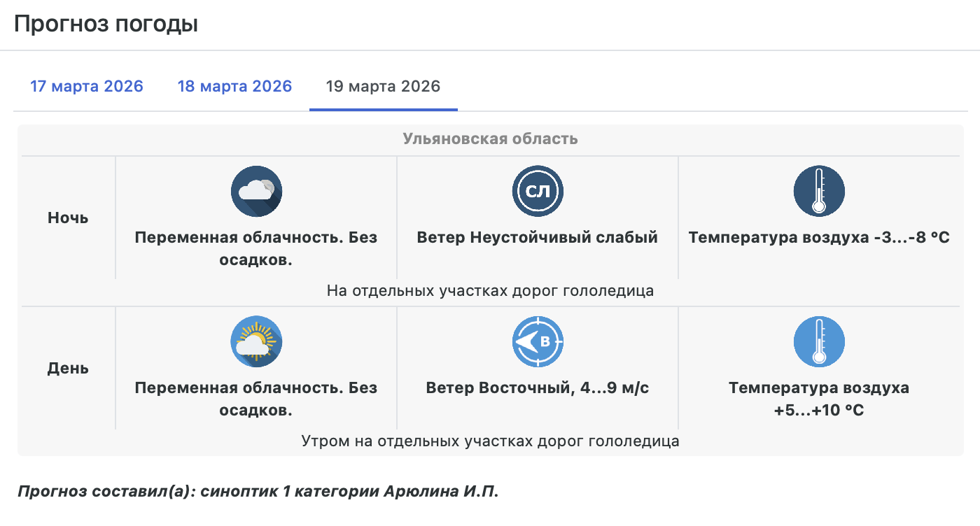Click the daytime sun and cloud icon
The image size is (980, 526).
256,341
